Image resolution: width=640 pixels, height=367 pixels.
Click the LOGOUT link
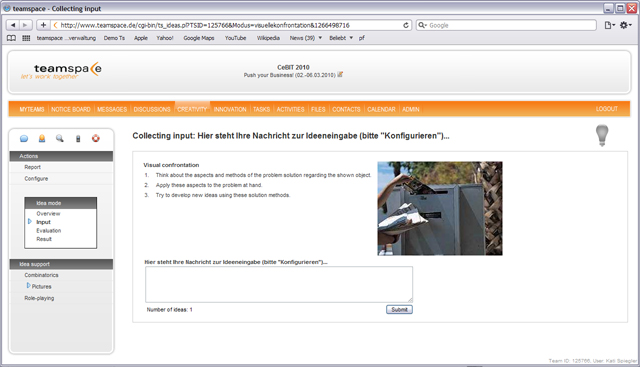point(607,109)
